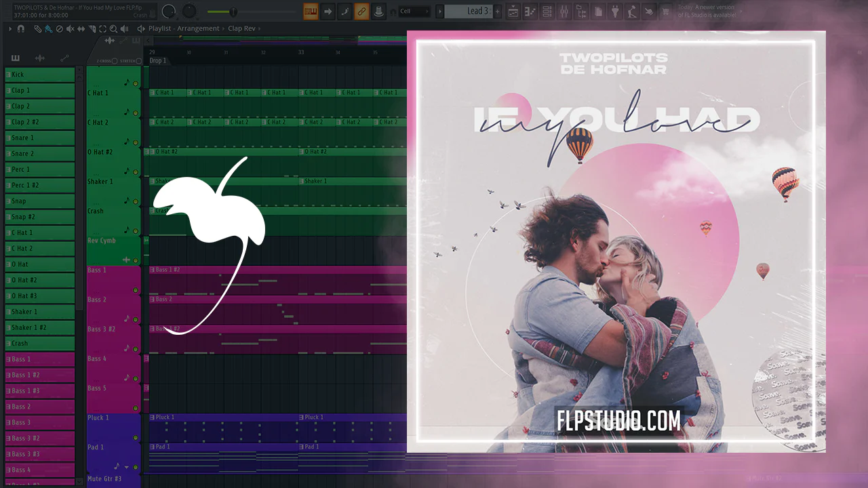The height and width of the screenshot is (488, 868).
Task: Open the Bass 2 clip menu icon
Action: [153, 299]
